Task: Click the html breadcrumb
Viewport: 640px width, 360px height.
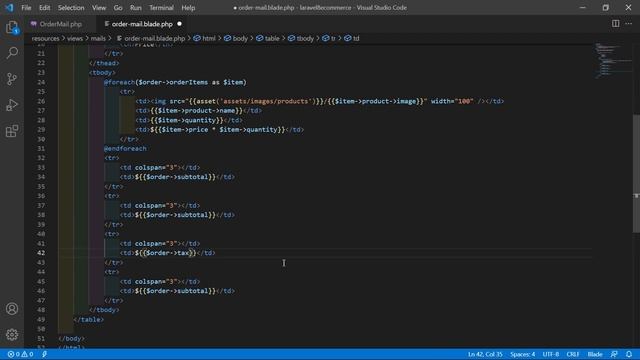Action: (205, 38)
